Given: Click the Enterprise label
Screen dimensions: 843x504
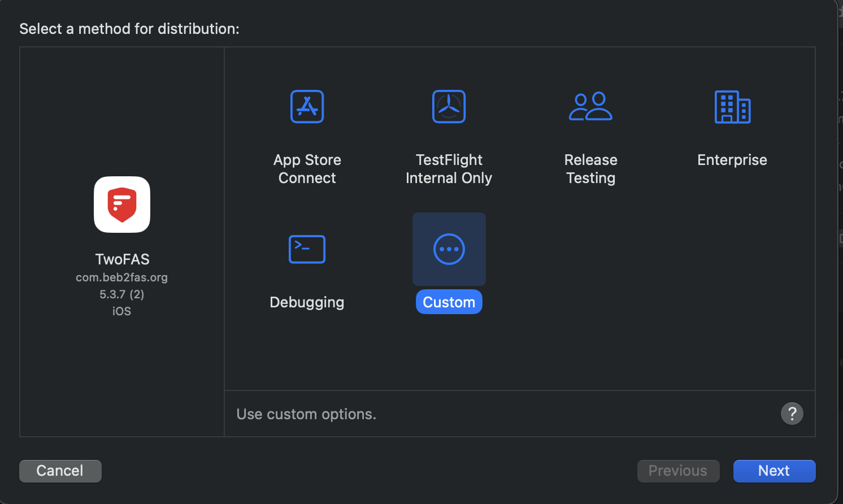Looking at the screenshot, I should pyautogui.click(x=732, y=160).
